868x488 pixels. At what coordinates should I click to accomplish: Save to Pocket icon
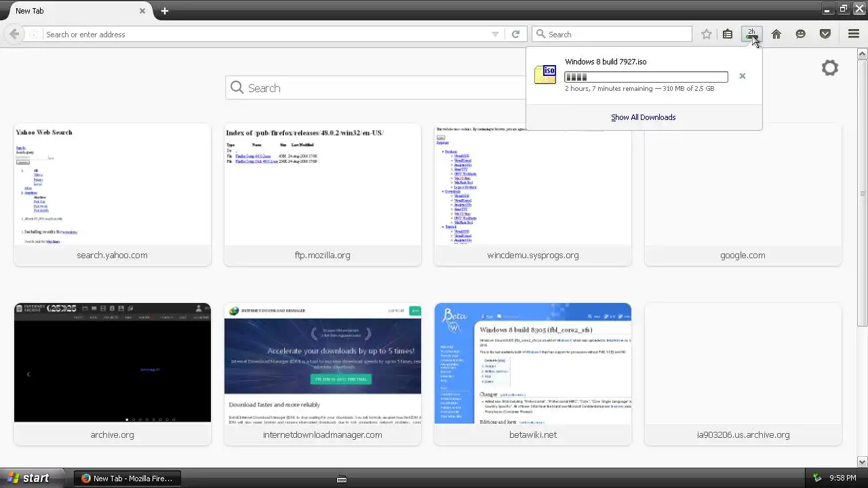[x=825, y=34]
